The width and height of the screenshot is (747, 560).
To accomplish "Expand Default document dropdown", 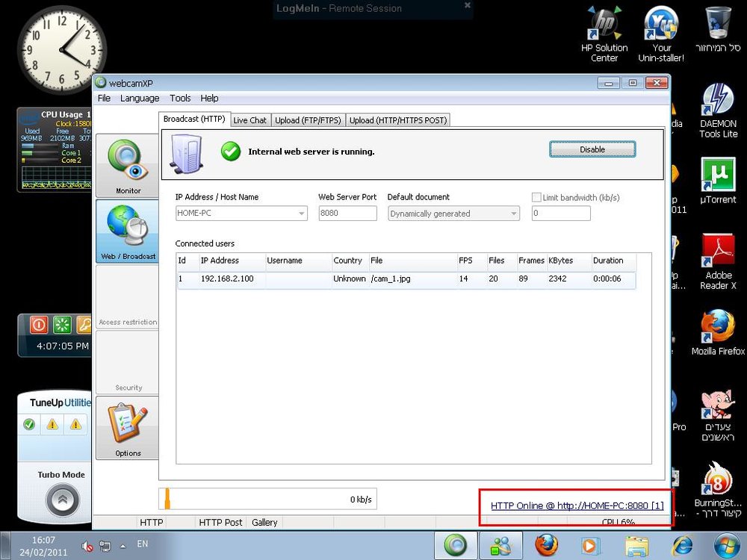I will [514, 214].
